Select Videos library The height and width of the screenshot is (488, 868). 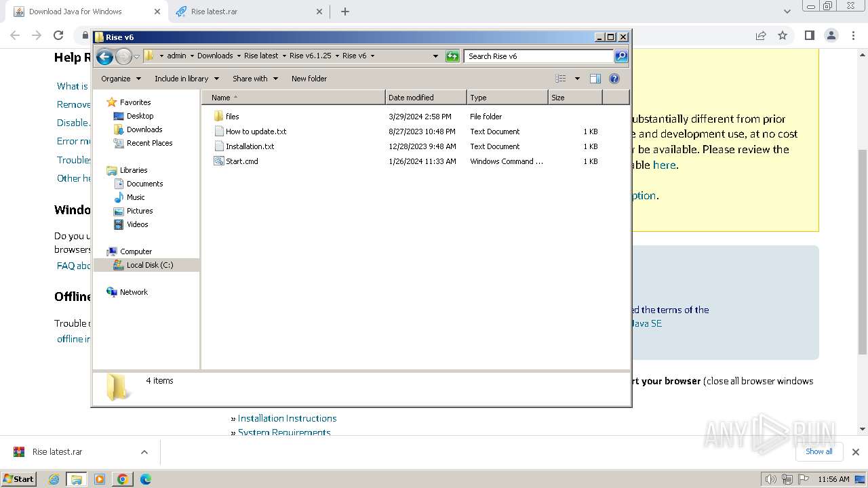coord(137,224)
